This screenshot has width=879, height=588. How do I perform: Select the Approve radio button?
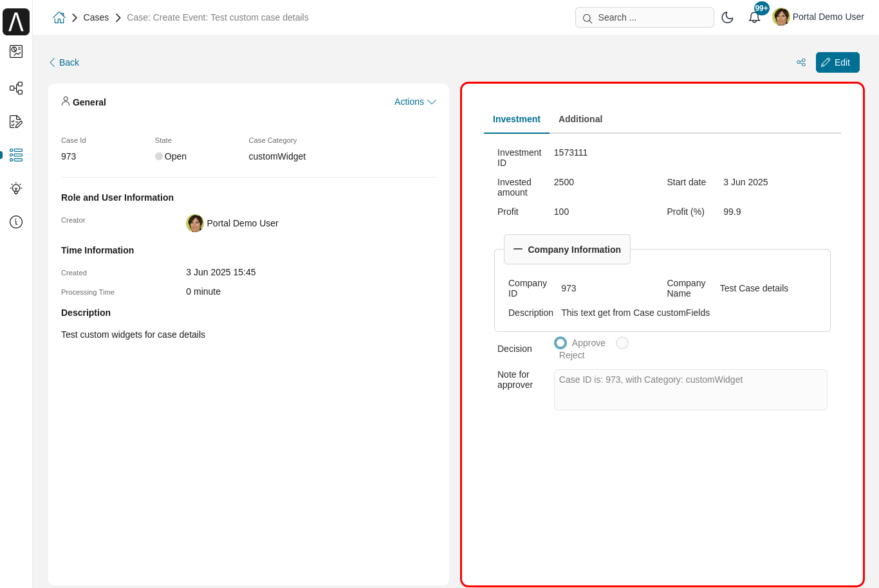click(560, 343)
